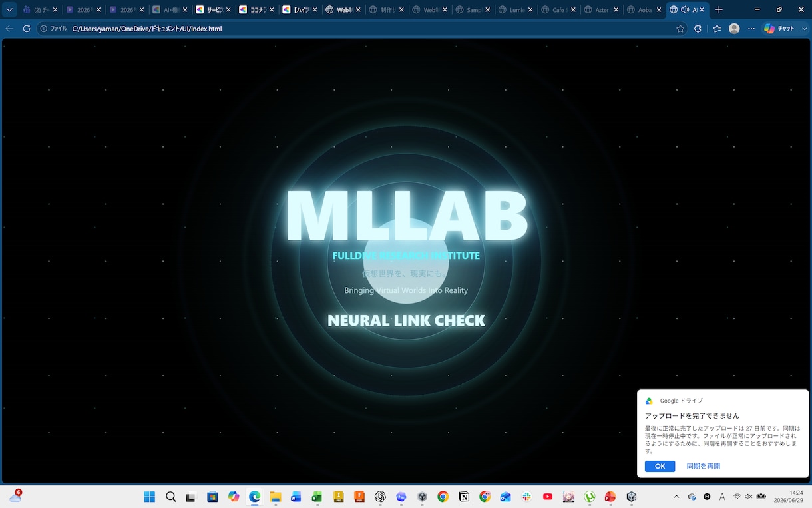Viewport: 812px width, 508px height.
Task: Toggle system volume icon in the tray
Action: (x=749, y=497)
